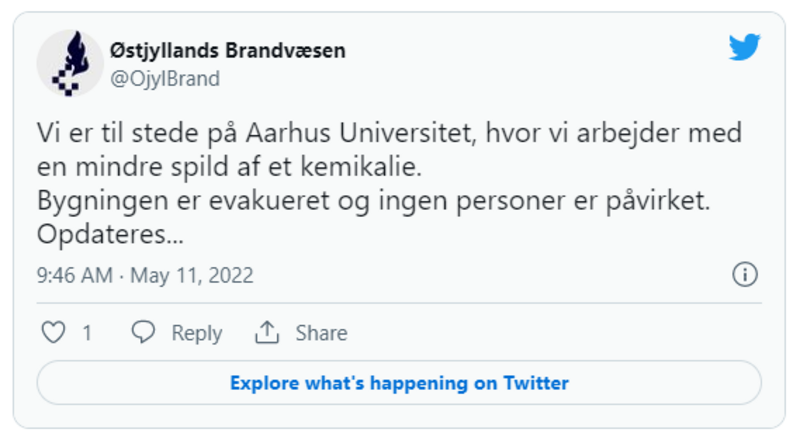This screenshot has width=800, height=443.
Task: Click the reply speech bubble icon
Action: tap(143, 332)
